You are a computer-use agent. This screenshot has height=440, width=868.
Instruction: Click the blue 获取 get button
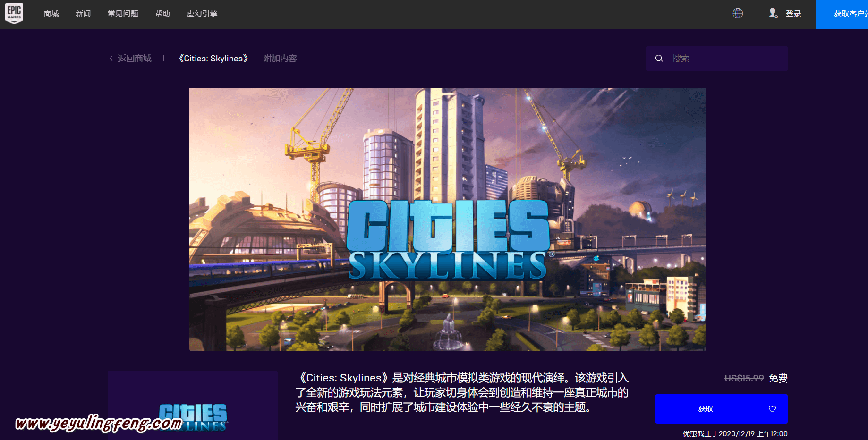tap(706, 409)
